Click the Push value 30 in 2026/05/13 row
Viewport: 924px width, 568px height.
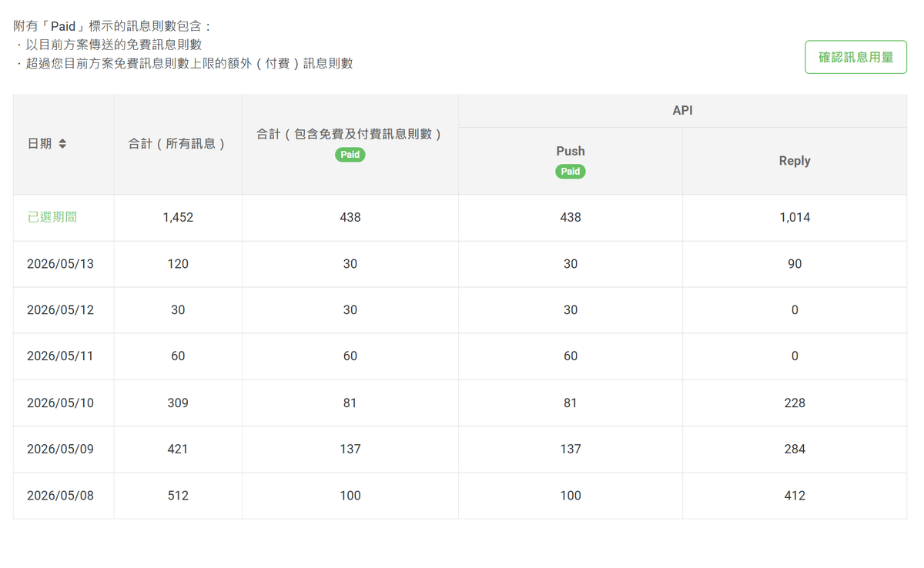point(571,264)
